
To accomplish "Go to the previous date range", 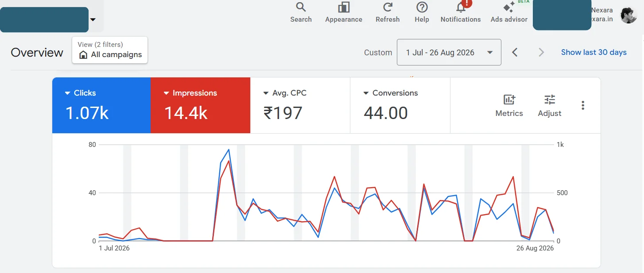I will point(515,52).
